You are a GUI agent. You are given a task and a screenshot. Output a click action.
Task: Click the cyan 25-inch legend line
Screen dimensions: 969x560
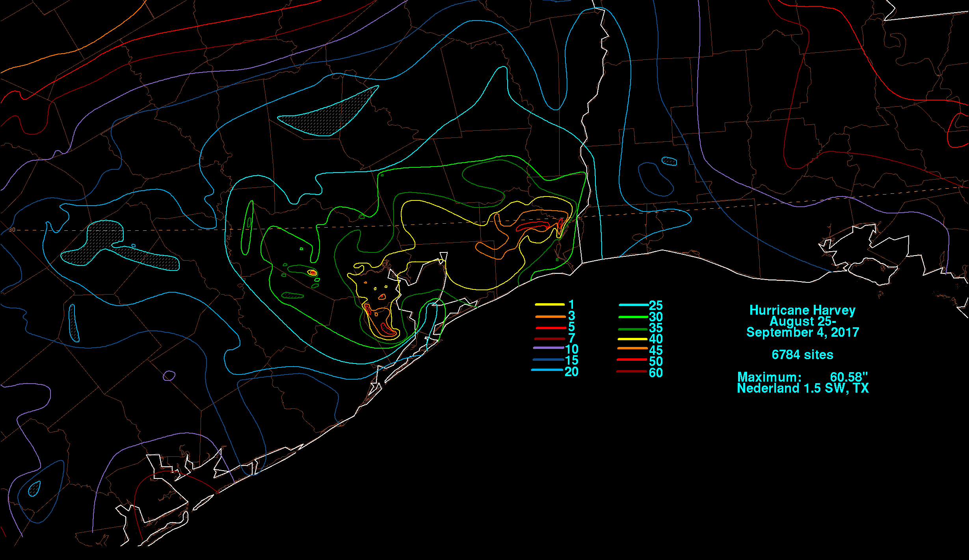634,305
